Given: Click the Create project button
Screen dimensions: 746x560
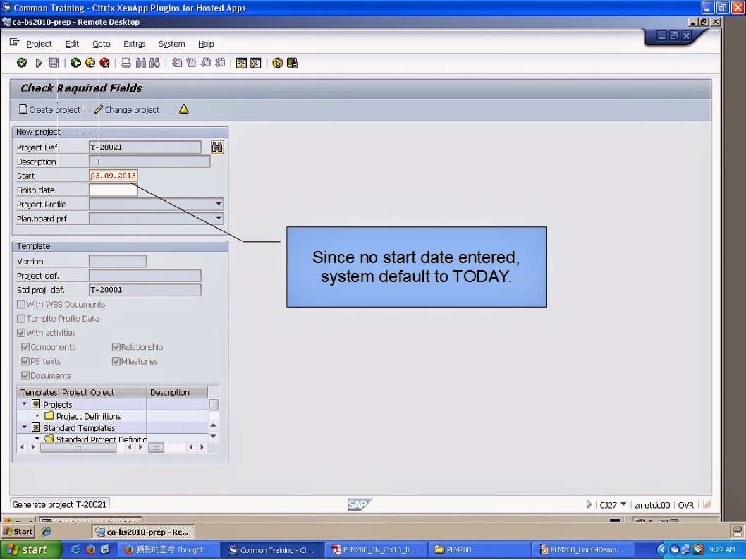Looking at the screenshot, I should (x=49, y=109).
